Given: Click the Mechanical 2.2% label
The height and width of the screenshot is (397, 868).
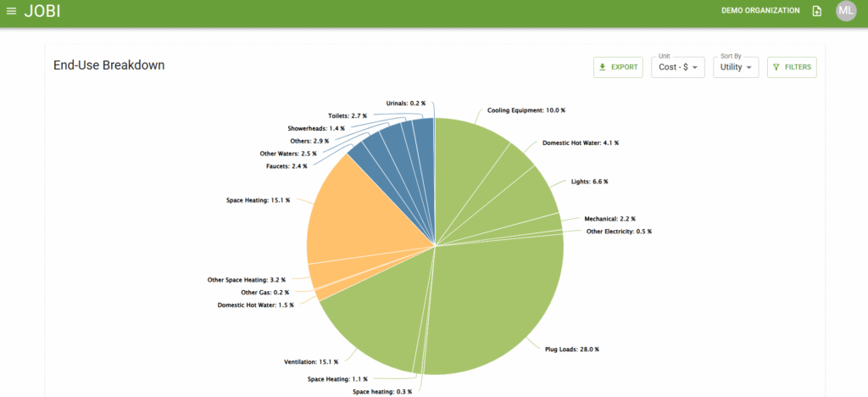Looking at the screenshot, I should pos(609,219).
